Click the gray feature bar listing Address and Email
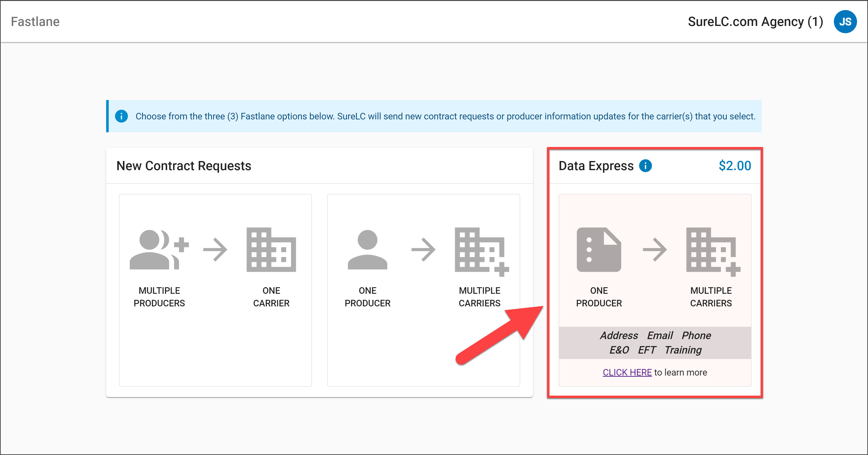The height and width of the screenshot is (455, 868). (x=655, y=343)
